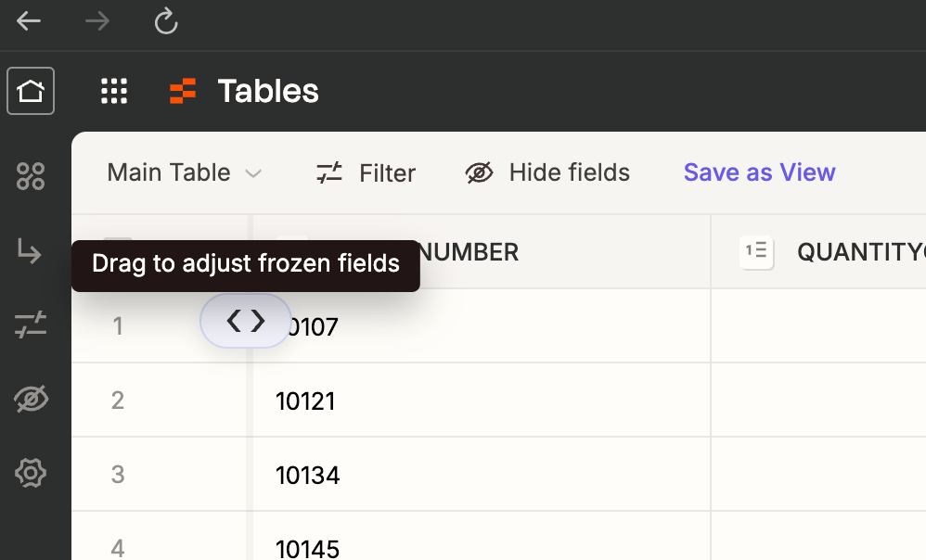926x560 pixels.
Task: Click the Save as View link
Action: click(760, 172)
